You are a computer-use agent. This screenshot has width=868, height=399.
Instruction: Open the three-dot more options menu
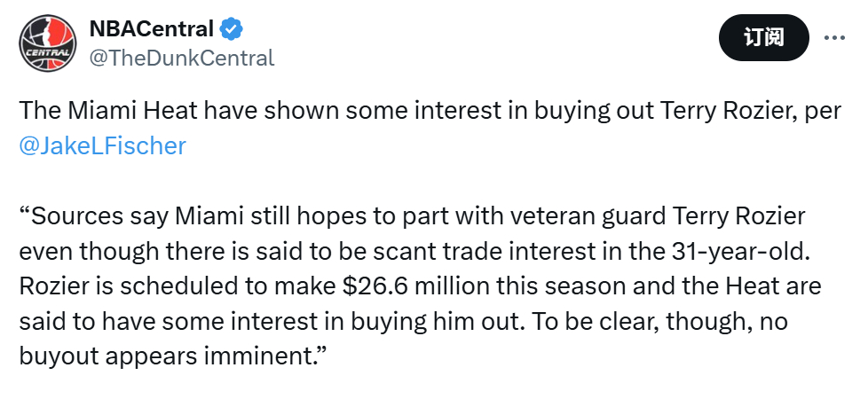coord(834,37)
